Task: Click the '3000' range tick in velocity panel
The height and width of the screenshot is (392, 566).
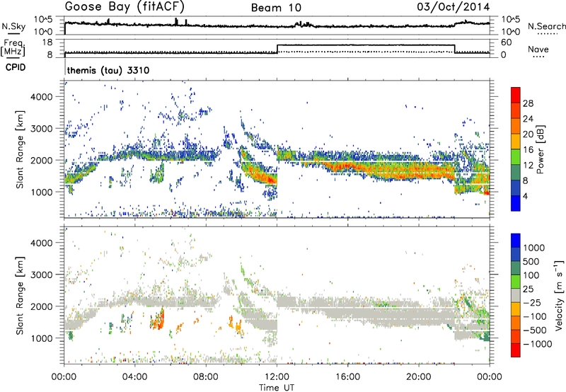Action: [x=41, y=275]
